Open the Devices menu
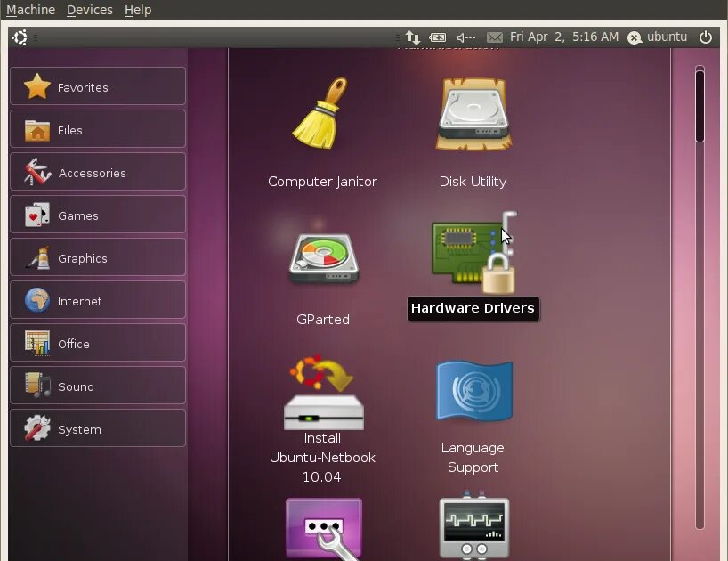 coord(90,10)
